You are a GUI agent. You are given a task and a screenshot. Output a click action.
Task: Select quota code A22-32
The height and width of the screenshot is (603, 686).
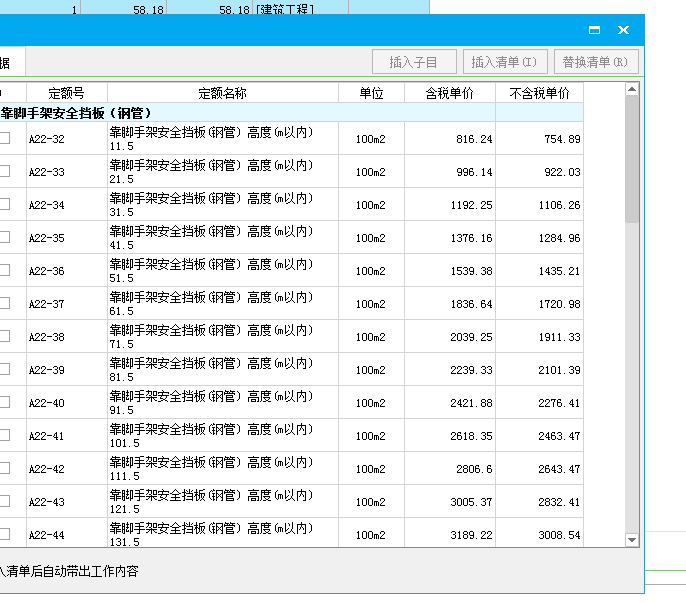click(47, 139)
